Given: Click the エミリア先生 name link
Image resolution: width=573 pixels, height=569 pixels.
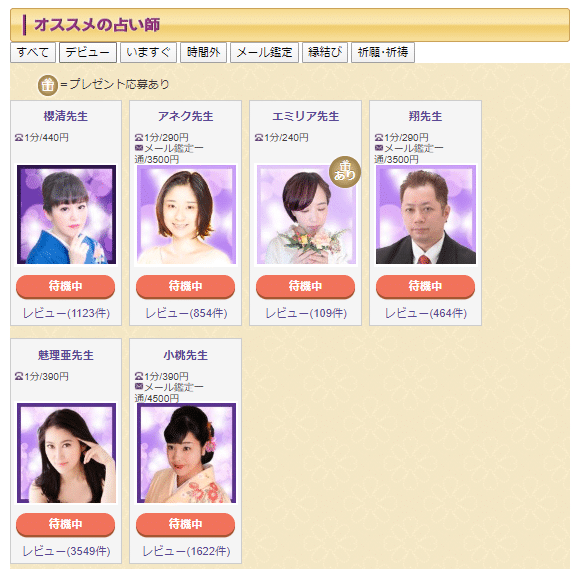Looking at the screenshot, I should coord(306,116).
